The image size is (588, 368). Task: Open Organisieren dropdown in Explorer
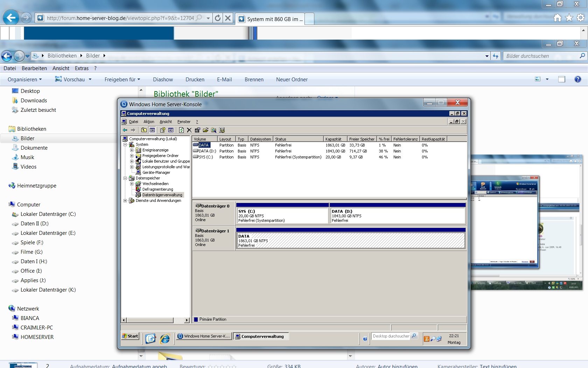pyautogui.click(x=24, y=80)
